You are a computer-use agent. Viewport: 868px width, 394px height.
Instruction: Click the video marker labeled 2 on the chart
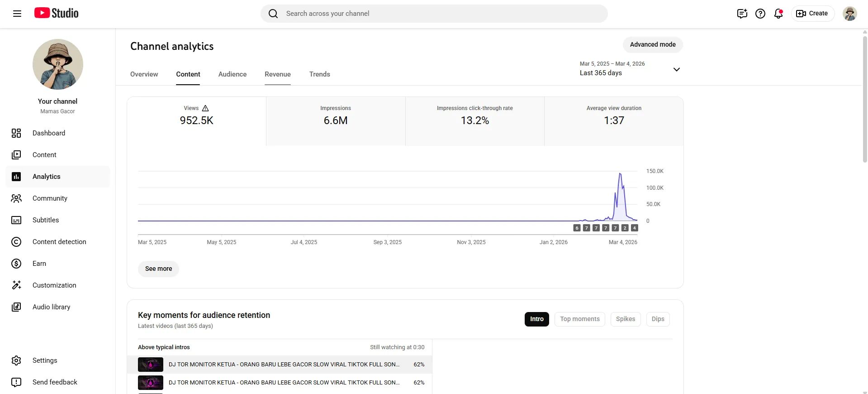coord(625,228)
